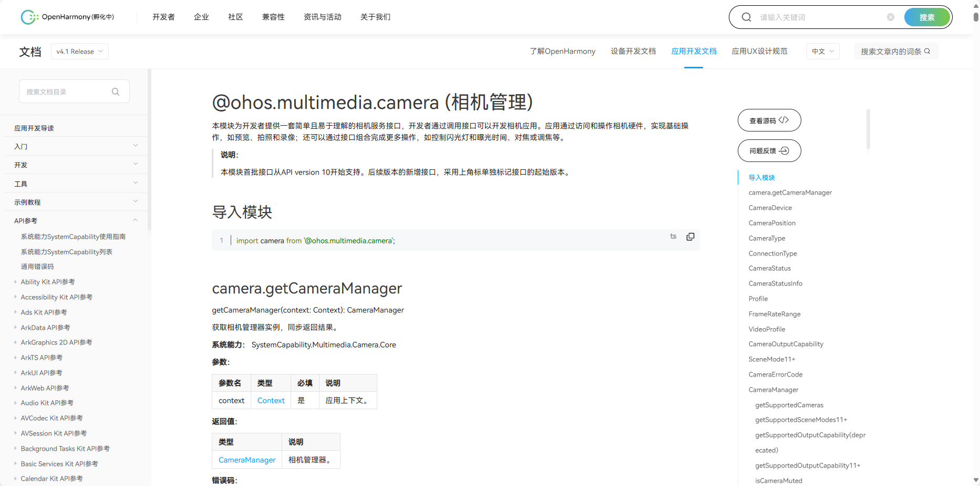
Task: Switch to 应用UX设计规范 tab
Action: tap(759, 51)
